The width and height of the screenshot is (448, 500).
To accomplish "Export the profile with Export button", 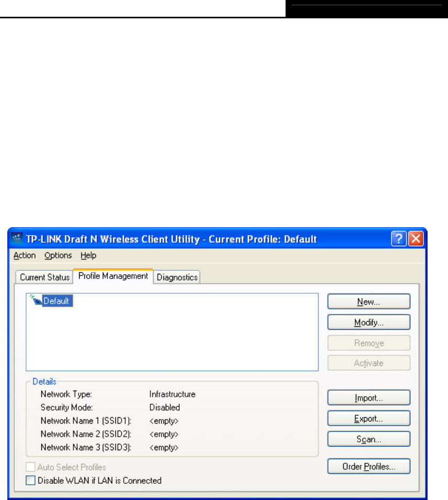I will [x=368, y=418].
